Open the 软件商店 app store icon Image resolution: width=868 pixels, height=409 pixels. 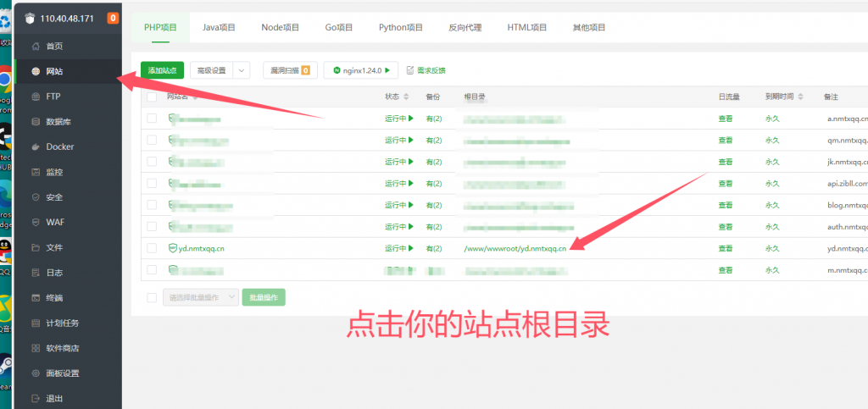[x=36, y=348]
